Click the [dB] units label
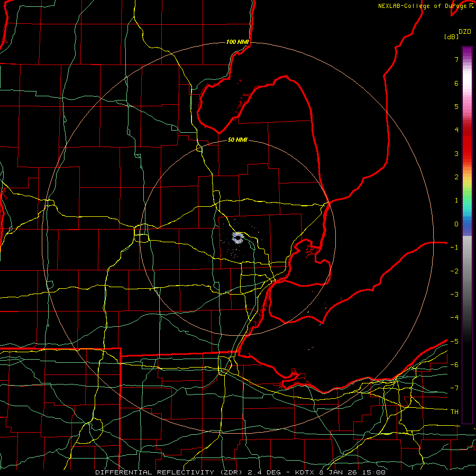The image size is (476, 476). (x=451, y=36)
